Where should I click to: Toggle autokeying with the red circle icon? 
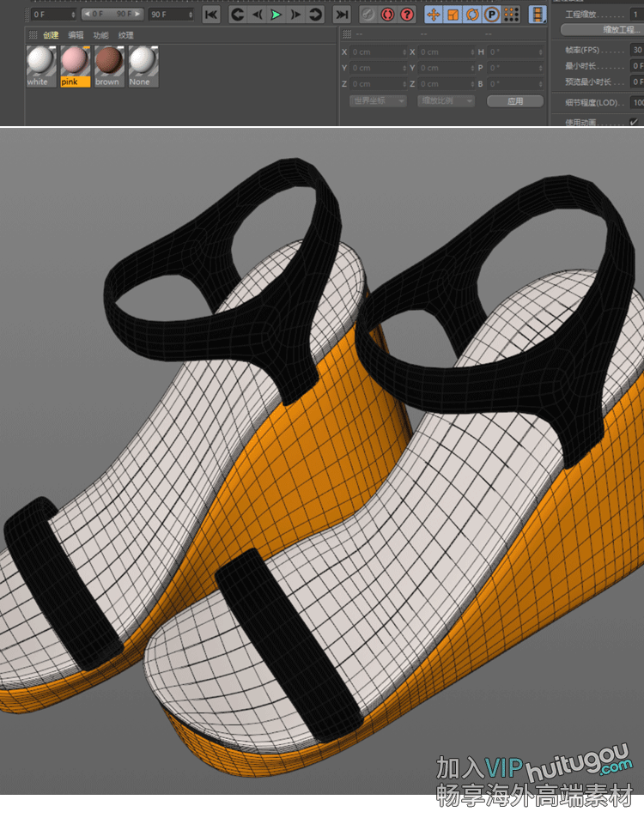pos(387,15)
